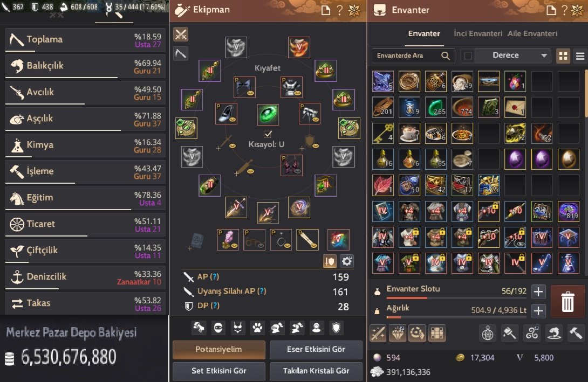Click Takılan Kristali Gör button
The height and width of the screenshot is (382, 588).
pyautogui.click(x=316, y=371)
